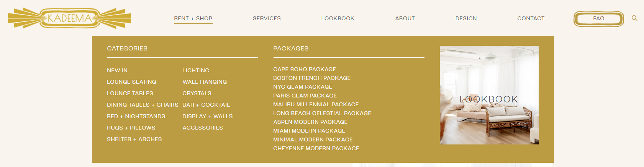This screenshot has width=644, height=167.
Task: Go to the Lookbook nav item
Action: tap(338, 18)
